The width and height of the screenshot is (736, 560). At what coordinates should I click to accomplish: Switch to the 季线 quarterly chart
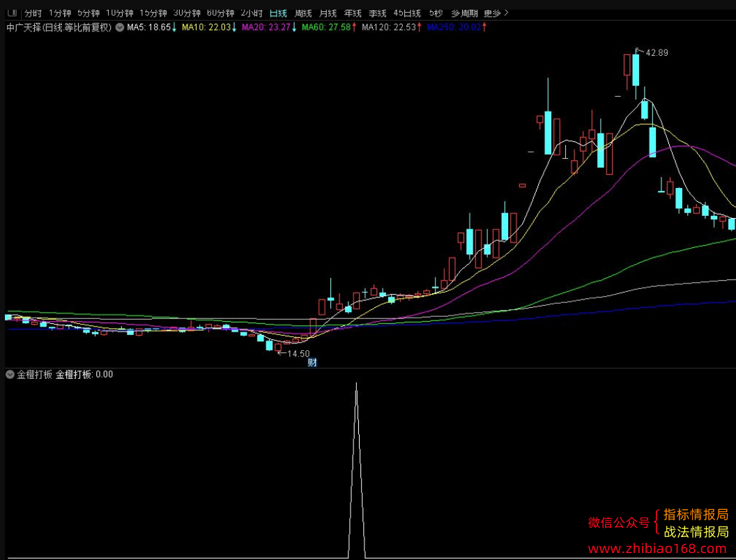(378, 13)
